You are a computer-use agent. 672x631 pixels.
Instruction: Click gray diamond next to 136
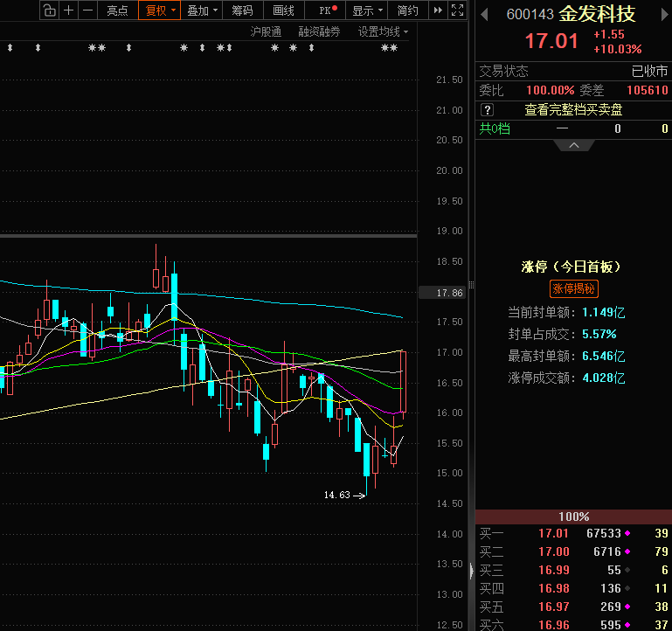coord(627,588)
